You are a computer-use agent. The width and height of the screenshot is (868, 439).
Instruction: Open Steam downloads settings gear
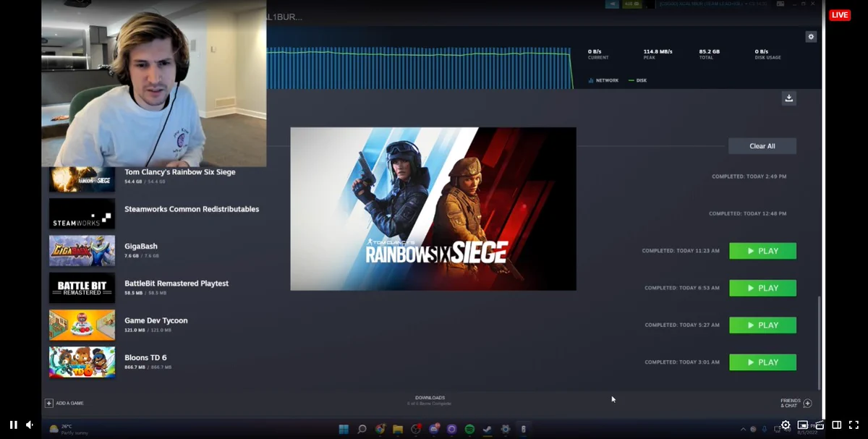click(x=811, y=37)
